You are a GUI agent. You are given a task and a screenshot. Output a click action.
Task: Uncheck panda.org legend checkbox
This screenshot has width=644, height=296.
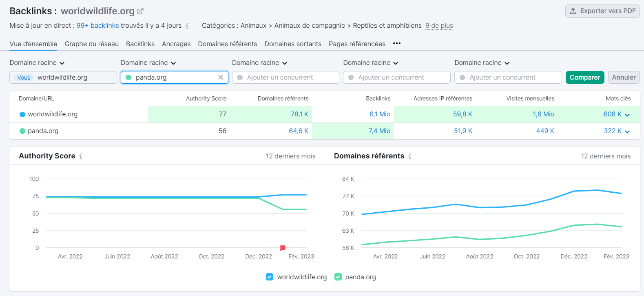coord(338,277)
